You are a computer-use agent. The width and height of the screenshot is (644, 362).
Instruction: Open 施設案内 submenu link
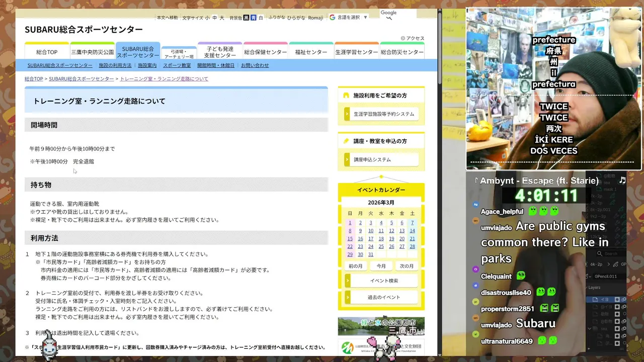coord(147,65)
